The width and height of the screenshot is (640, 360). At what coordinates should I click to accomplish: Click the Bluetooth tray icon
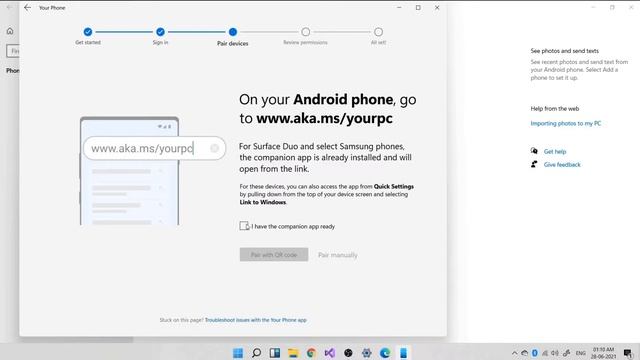(x=535, y=353)
